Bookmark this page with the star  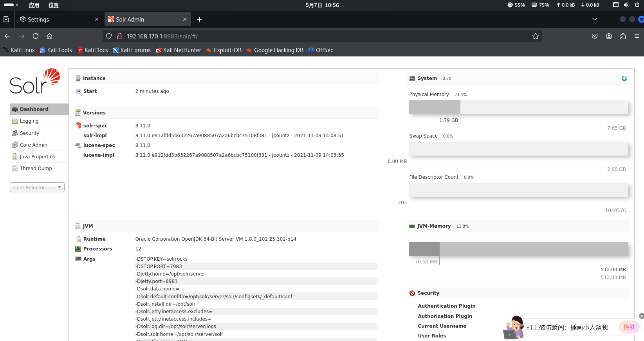[536, 36]
